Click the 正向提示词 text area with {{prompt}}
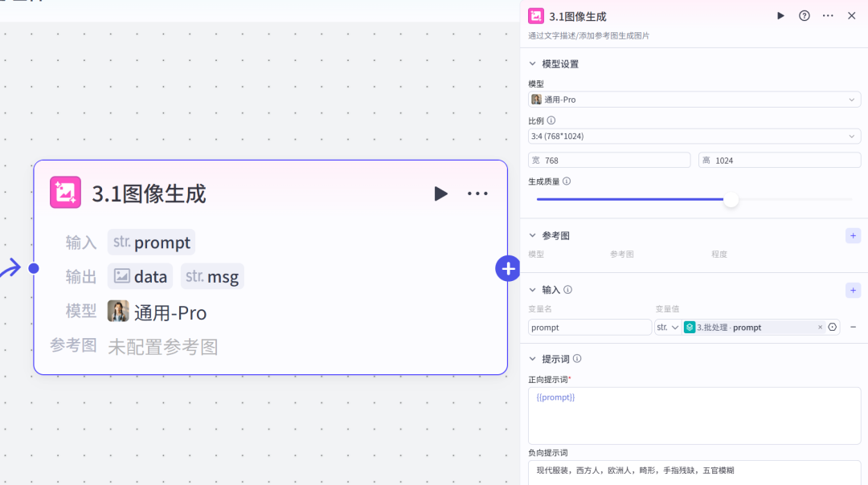 [694, 416]
